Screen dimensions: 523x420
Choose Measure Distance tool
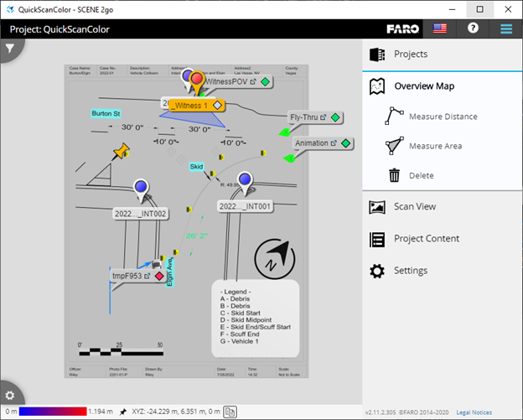click(x=443, y=117)
